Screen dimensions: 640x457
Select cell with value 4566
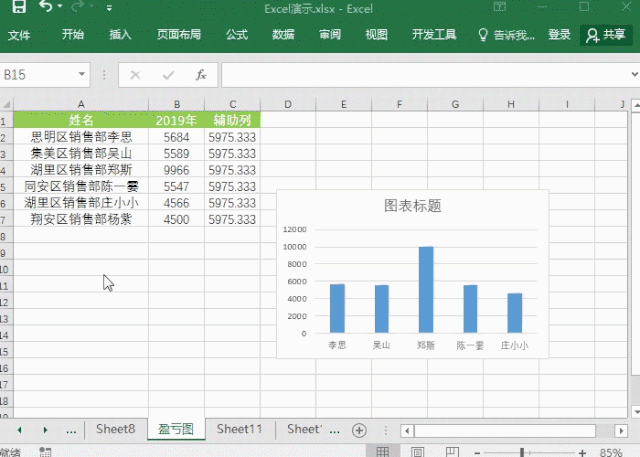click(176, 203)
